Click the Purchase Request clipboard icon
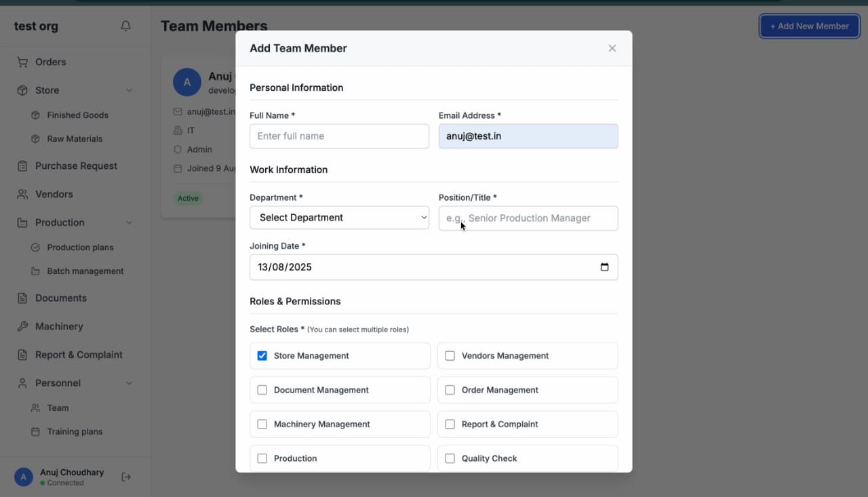Viewport: 868px width, 497px height. point(22,166)
